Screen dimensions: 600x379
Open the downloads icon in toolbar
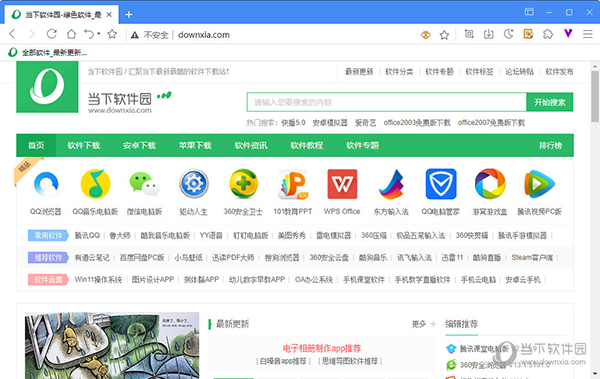[489, 34]
